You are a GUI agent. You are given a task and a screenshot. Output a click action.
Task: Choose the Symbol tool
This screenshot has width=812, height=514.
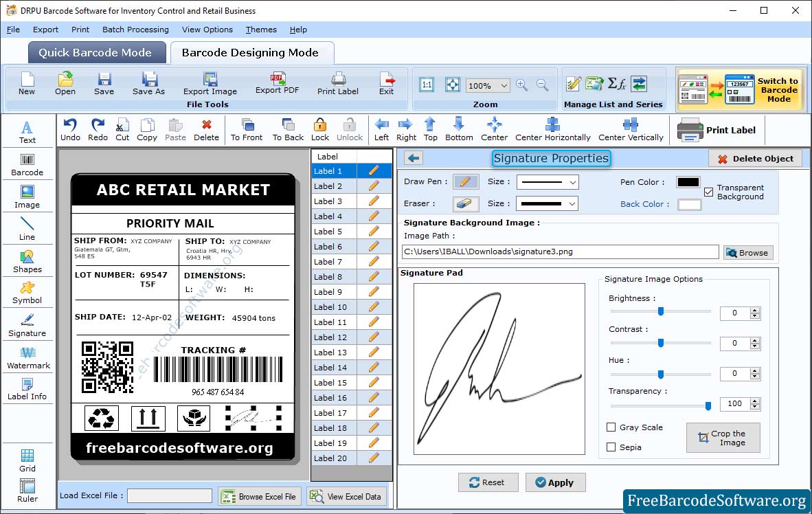[x=27, y=293]
